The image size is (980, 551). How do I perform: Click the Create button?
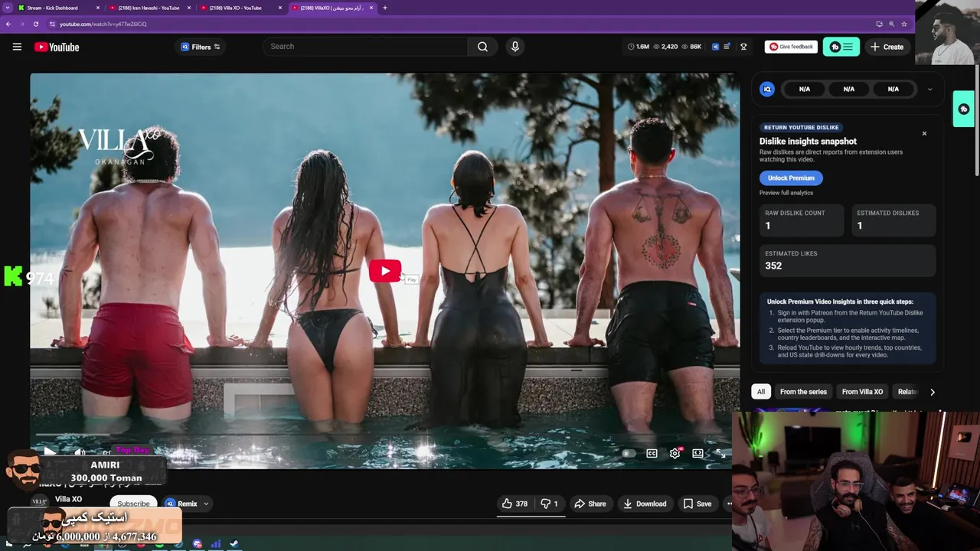tap(887, 47)
